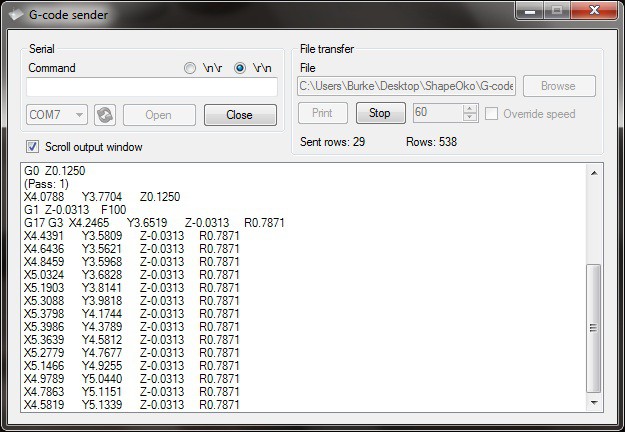The height and width of the screenshot is (432, 625).
Task: Minimize the G-code sender window
Action: 530,10
